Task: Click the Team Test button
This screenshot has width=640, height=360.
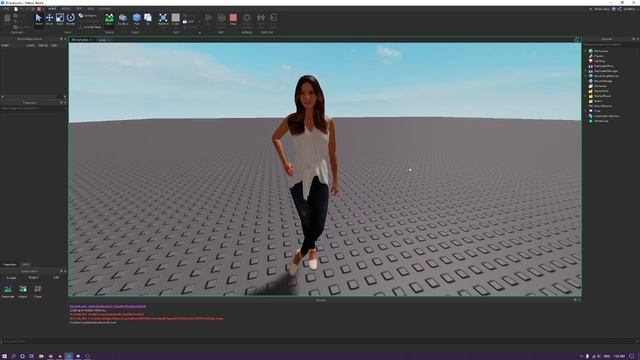Action: (261, 19)
